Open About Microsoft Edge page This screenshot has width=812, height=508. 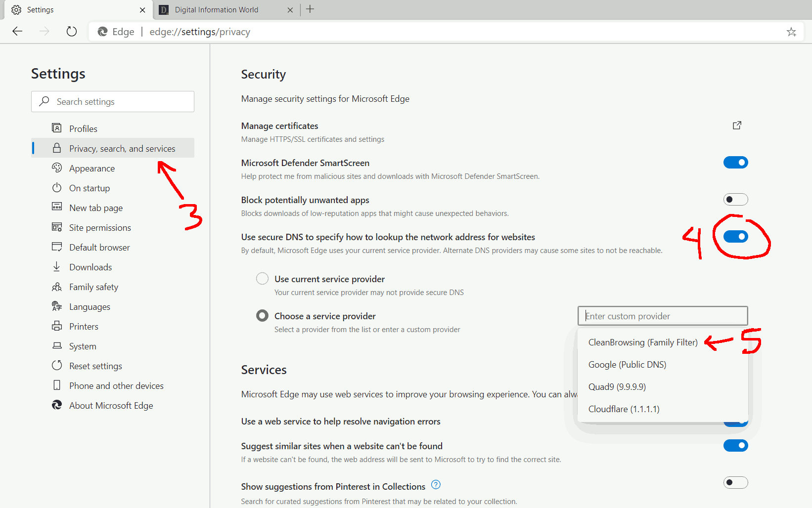(111, 406)
